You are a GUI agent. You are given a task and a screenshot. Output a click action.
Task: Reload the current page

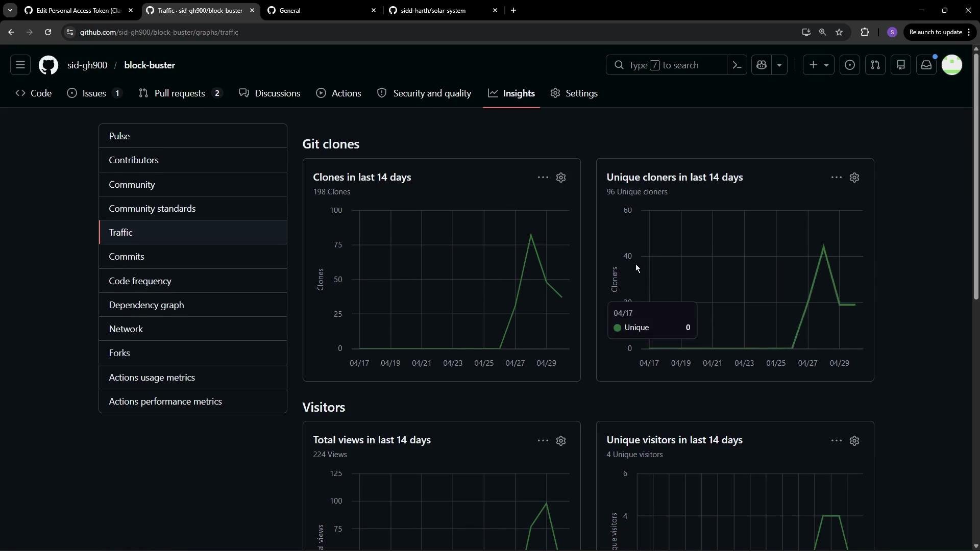(48, 32)
